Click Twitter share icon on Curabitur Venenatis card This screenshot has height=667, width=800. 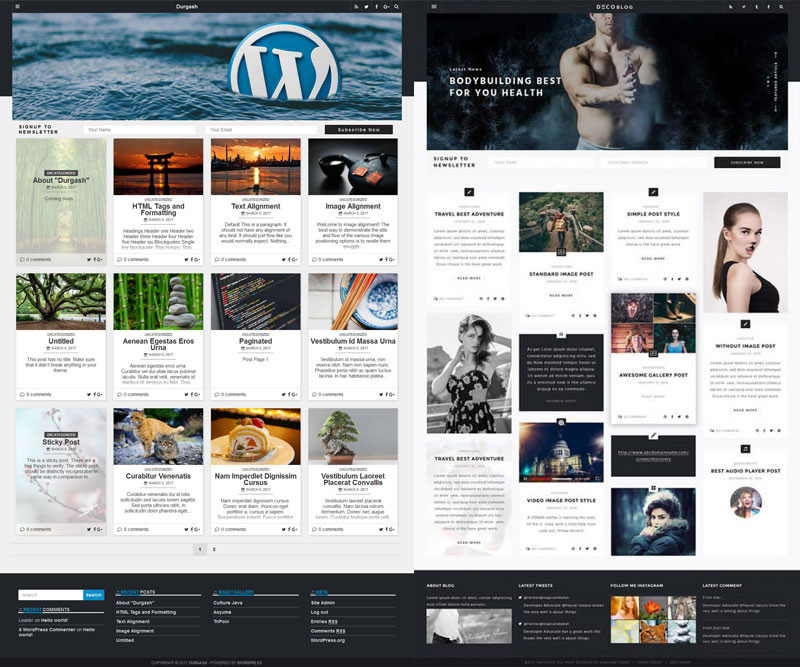(x=186, y=529)
